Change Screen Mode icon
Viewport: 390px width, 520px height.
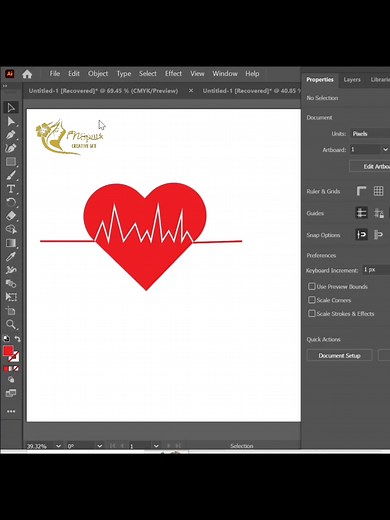tap(11, 393)
